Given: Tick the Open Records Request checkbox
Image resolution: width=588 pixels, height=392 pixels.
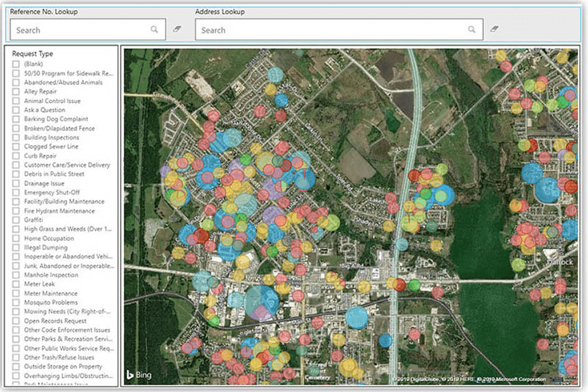Looking at the screenshot, I should (x=16, y=321).
